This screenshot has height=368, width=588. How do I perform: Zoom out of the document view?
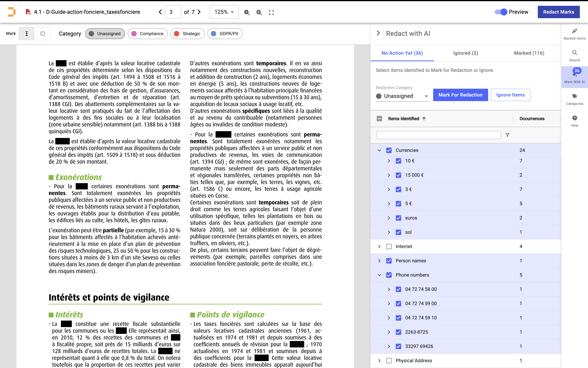tap(247, 12)
